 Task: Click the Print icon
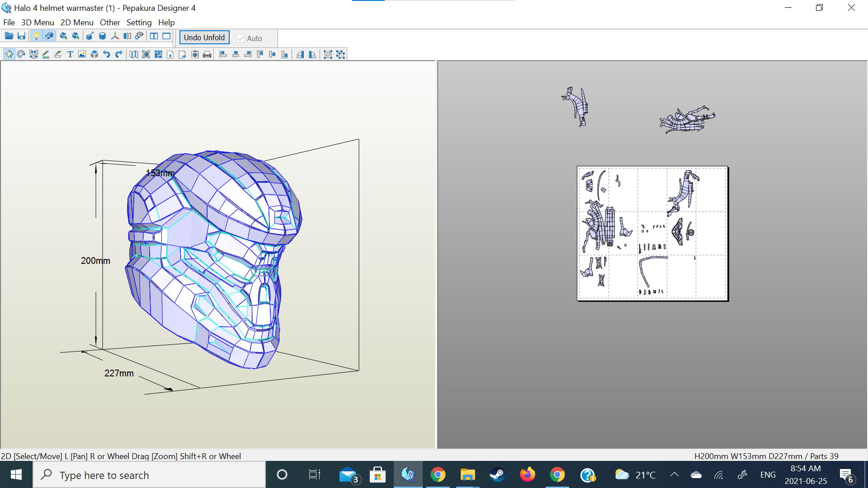tap(207, 54)
